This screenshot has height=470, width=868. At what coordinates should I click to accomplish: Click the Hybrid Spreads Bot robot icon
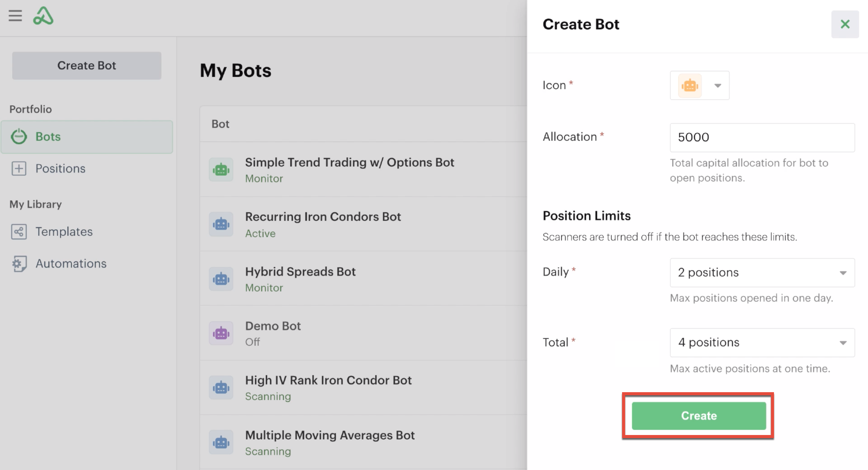click(221, 278)
